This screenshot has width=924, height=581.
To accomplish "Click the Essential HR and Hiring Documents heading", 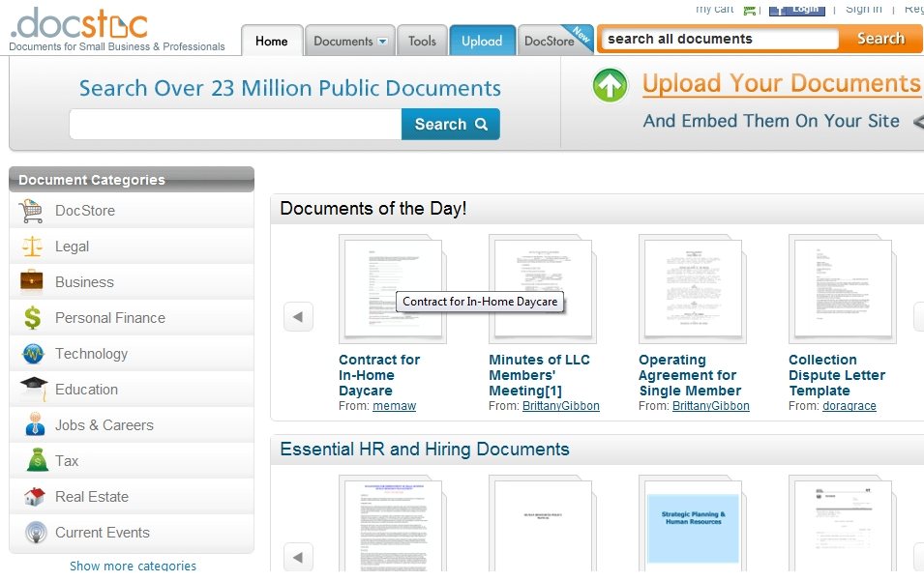I will tap(425, 450).
